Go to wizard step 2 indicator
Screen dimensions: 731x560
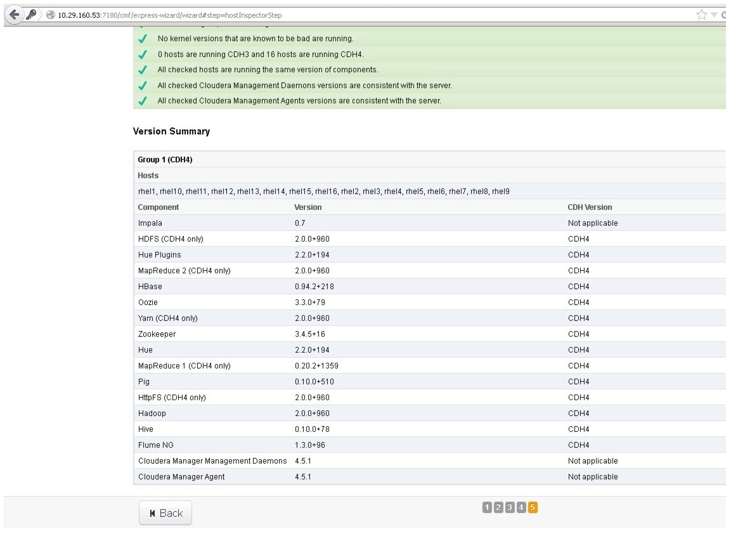point(498,507)
